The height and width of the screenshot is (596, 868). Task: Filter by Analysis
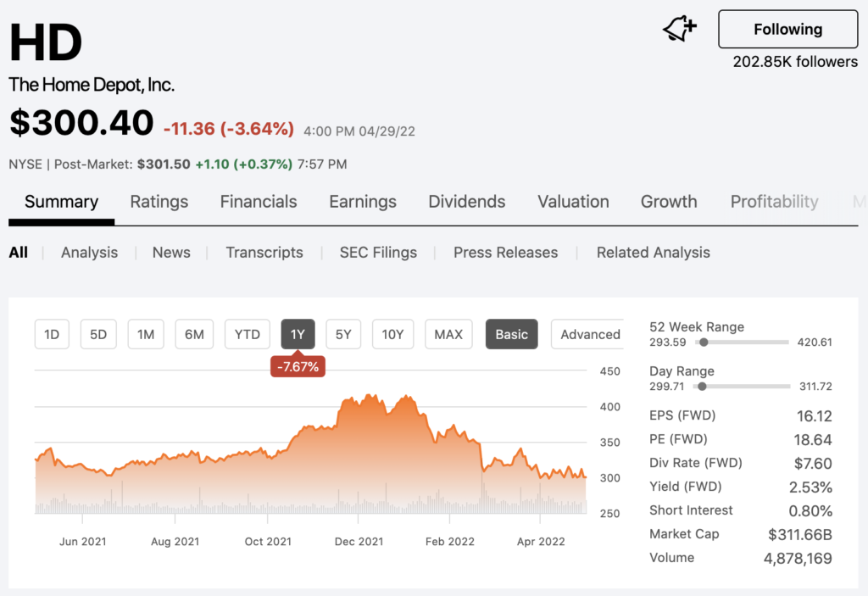89,253
